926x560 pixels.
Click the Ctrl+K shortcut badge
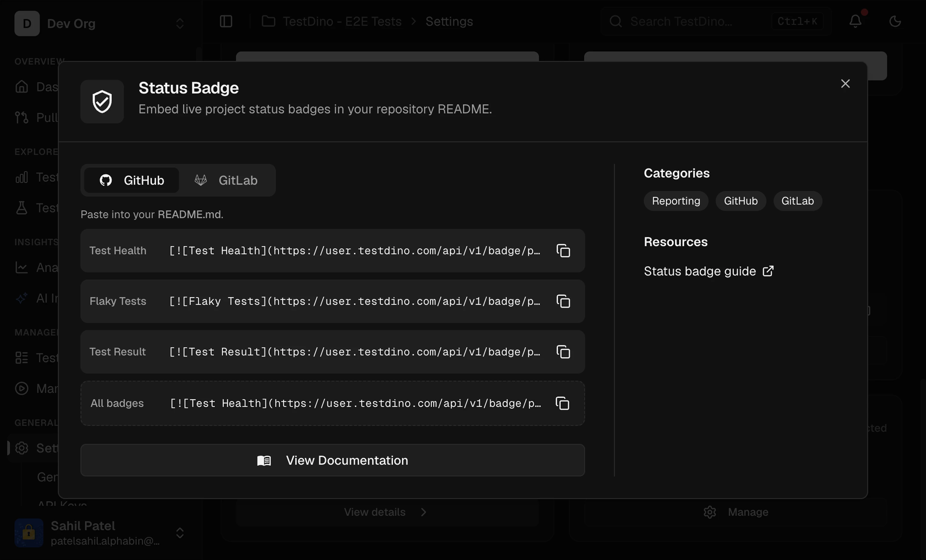coord(797,21)
